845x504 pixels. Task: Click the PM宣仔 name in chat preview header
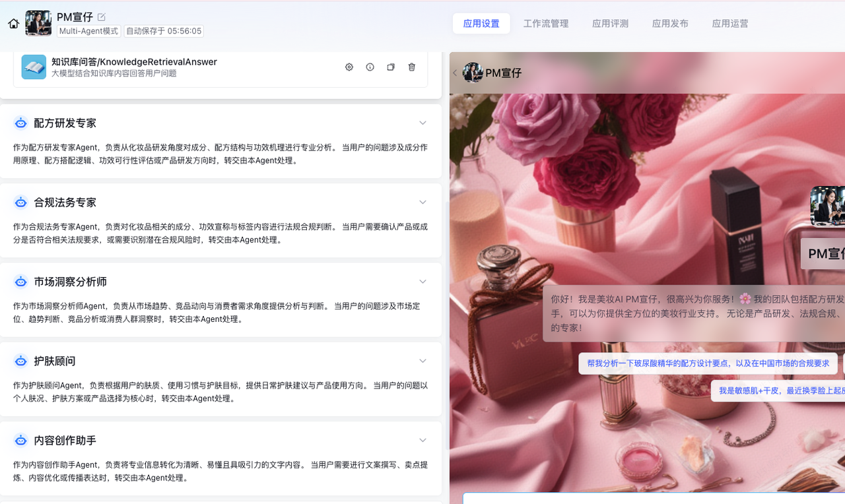[504, 73]
